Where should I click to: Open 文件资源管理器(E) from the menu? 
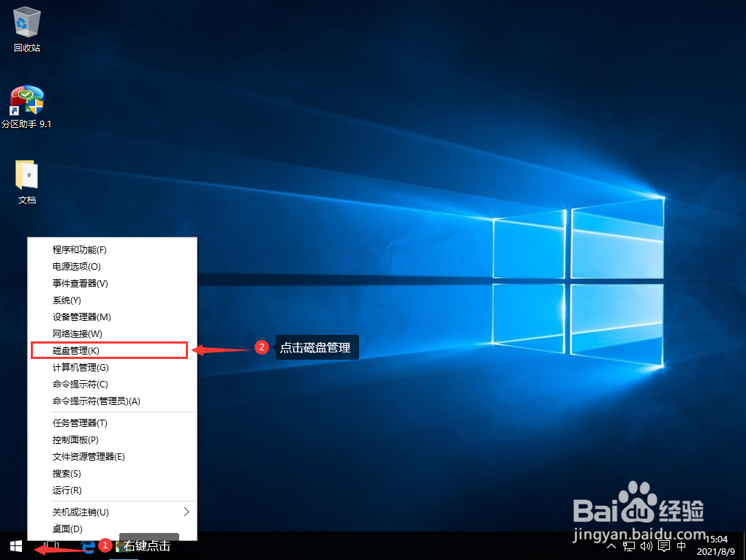[113, 457]
